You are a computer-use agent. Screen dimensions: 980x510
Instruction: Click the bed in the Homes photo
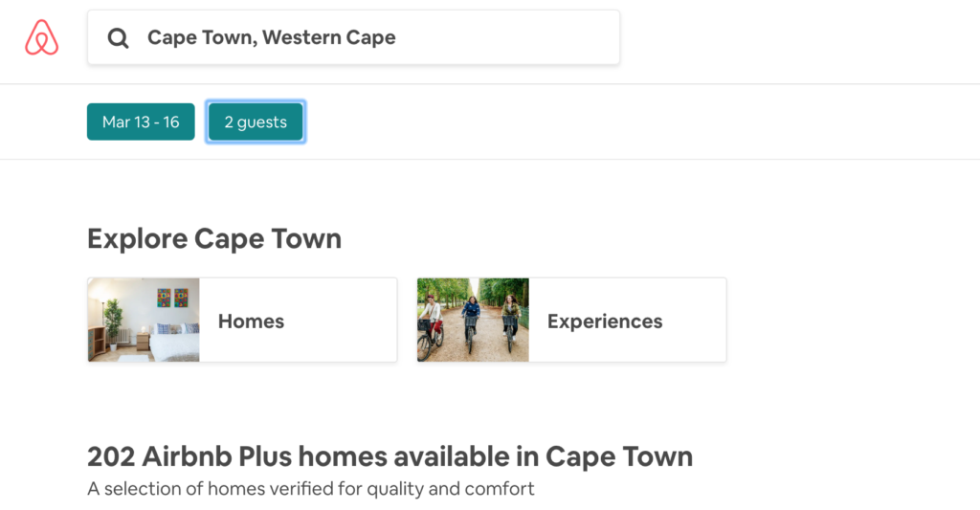174,343
